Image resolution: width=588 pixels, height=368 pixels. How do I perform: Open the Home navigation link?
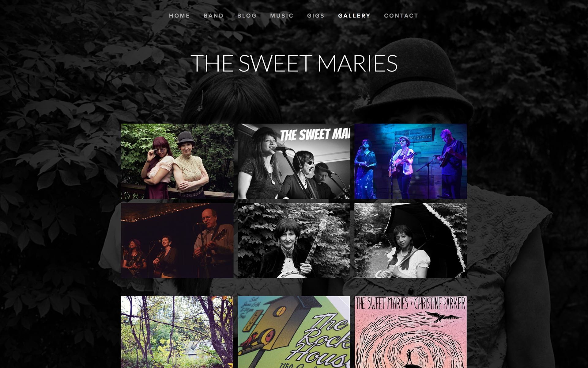[x=179, y=16]
